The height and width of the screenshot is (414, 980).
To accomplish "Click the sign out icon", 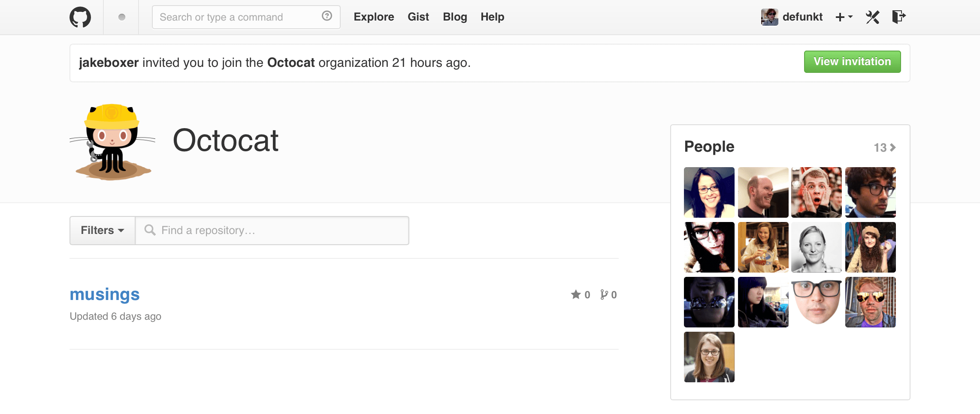I will coord(898,17).
